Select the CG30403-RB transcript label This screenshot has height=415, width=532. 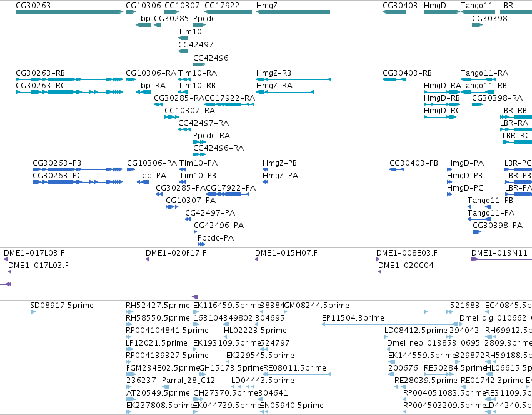(407, 73)
